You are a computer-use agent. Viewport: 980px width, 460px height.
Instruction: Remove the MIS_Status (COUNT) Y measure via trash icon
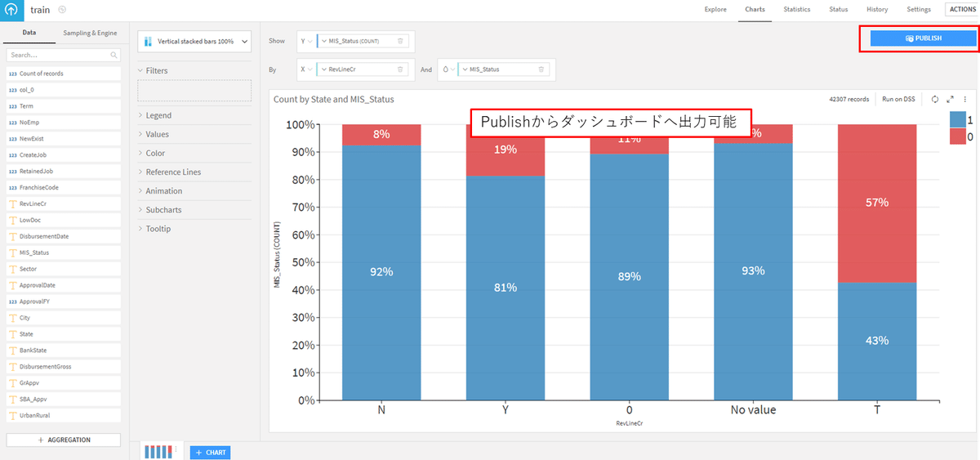400,41
